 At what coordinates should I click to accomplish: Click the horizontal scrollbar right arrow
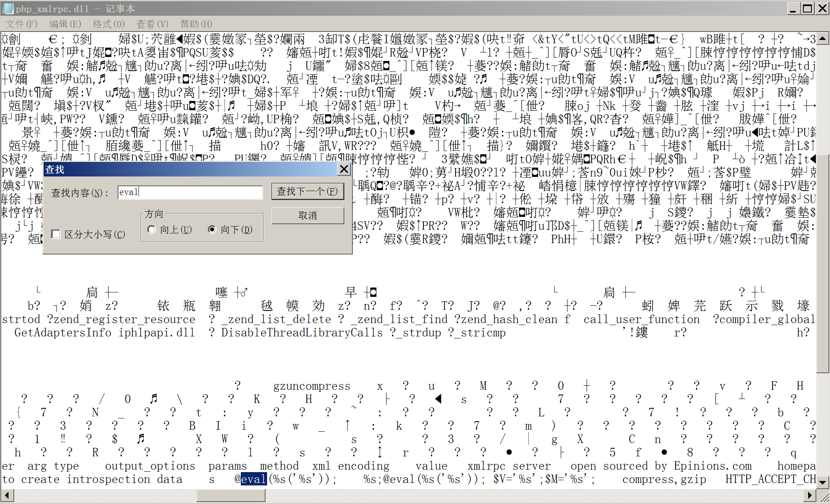tap(809, 496)
